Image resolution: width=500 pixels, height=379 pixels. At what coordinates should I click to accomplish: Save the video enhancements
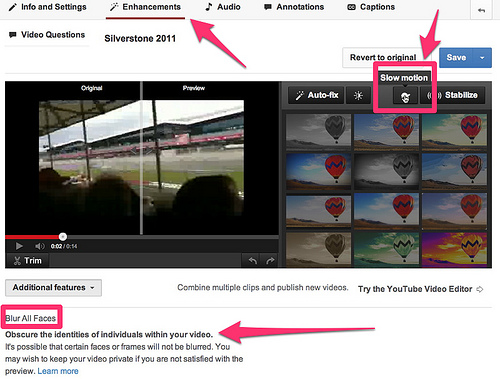(x=456, y=57)
